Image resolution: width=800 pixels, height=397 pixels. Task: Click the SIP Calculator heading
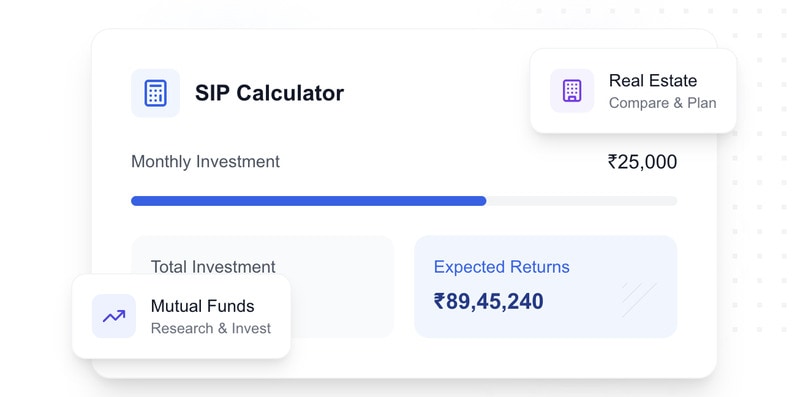269,93
